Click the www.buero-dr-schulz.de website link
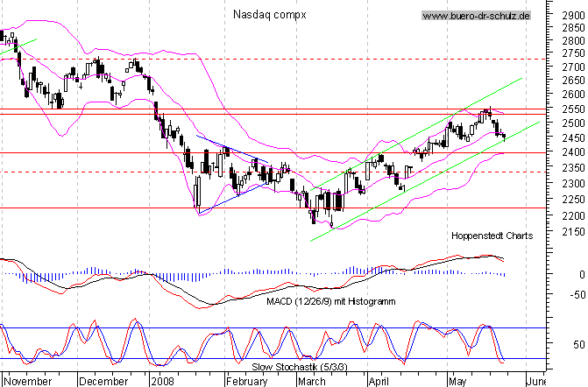Image resolution: width=588 pixels, height=387 pixels. point(476,16)
